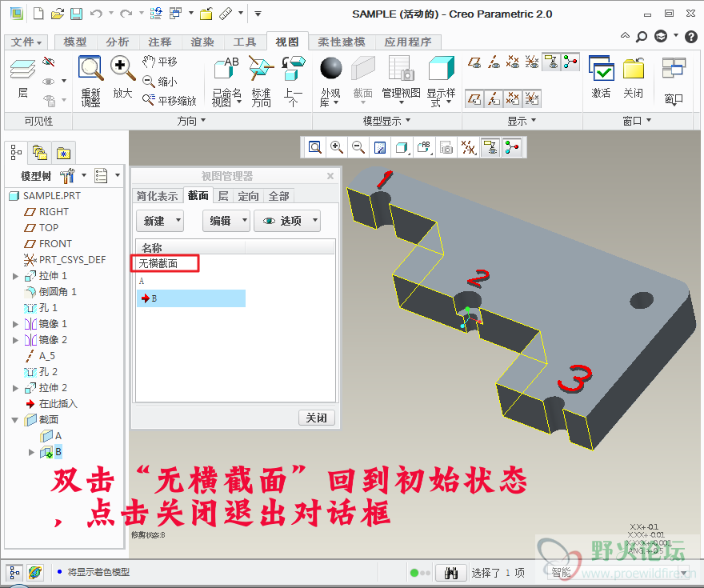This screenshot has width=704, height=588.
Task: Click the help question mark icon
Action: click(x=691, y=36)
